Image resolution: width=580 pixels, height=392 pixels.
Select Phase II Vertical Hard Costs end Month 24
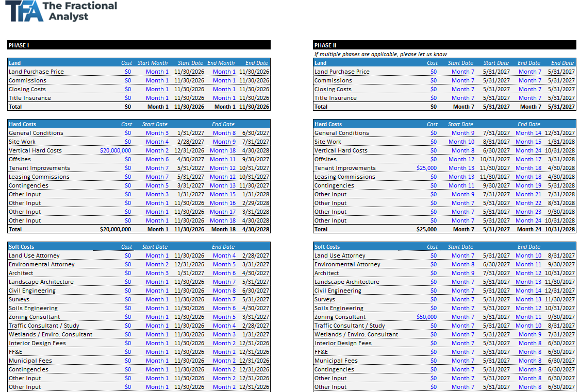528,150
